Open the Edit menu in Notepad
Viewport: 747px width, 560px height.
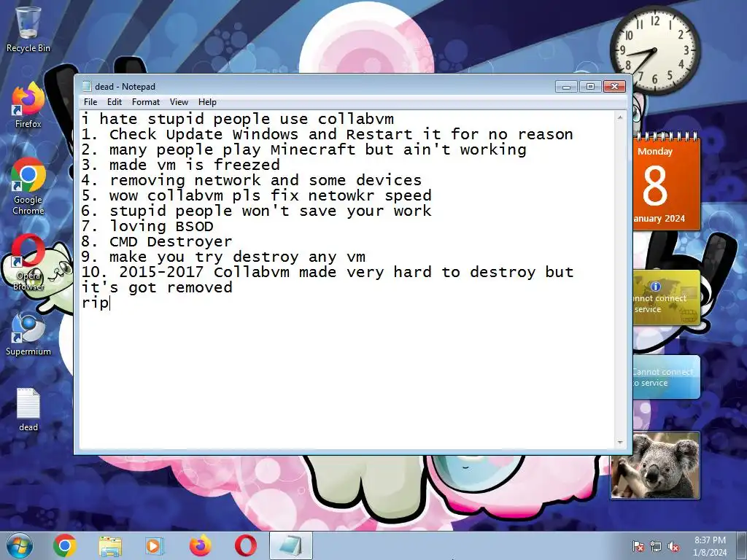(115, 102)
